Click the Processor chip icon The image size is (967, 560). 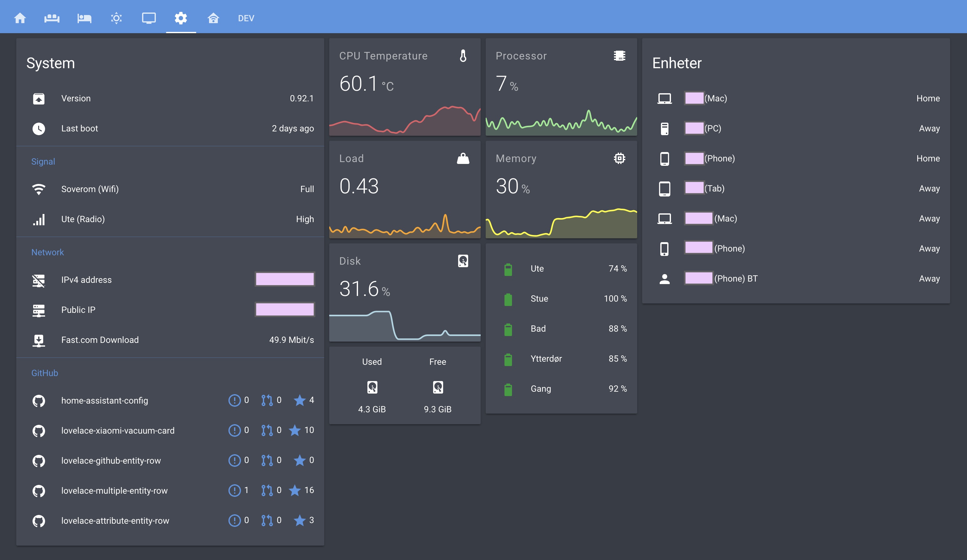point(619,56)
